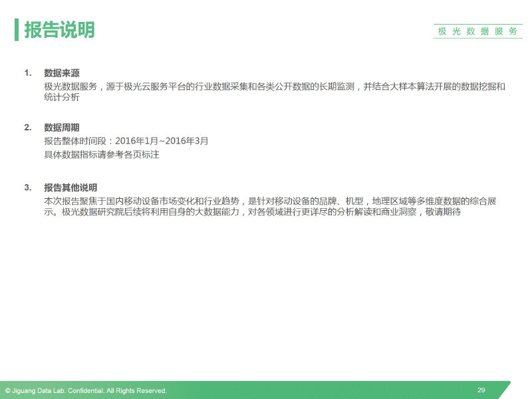532x399 pixels.
Task: Click the line ending with 敬请期待
Action: coord(253,213)
